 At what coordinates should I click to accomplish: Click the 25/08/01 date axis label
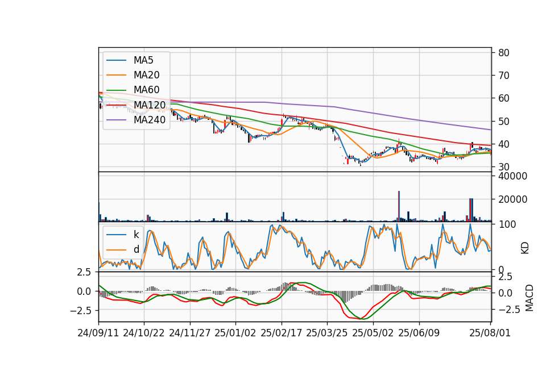[490, 333]
